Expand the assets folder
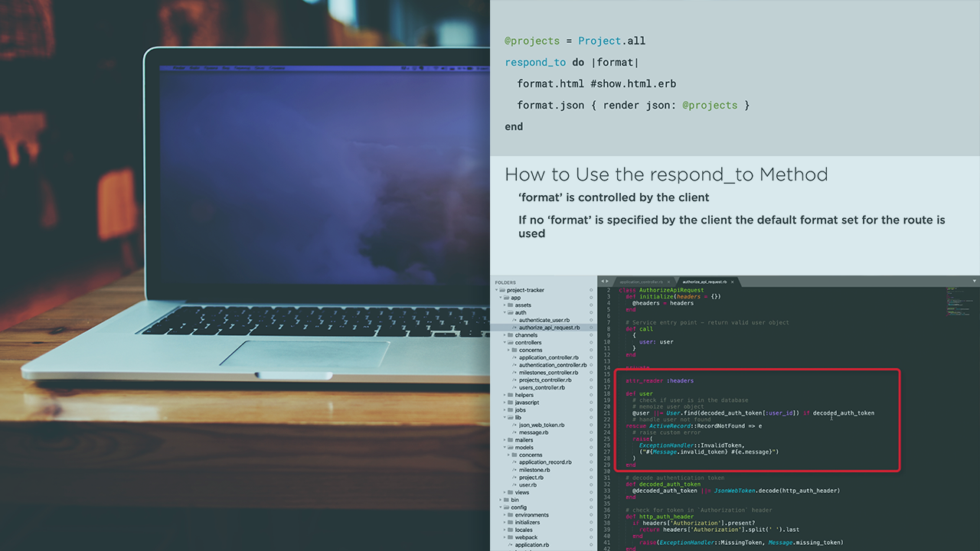 505,305
